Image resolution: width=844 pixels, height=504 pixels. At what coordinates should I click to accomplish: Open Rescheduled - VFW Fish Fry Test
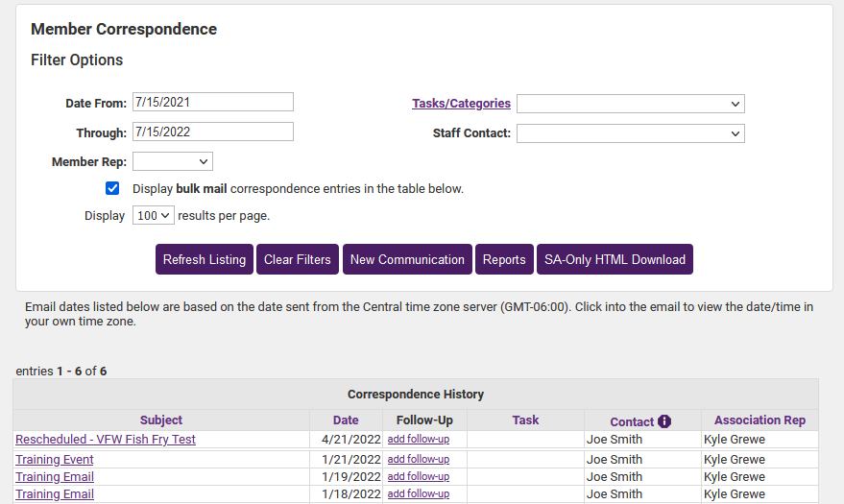106,439
